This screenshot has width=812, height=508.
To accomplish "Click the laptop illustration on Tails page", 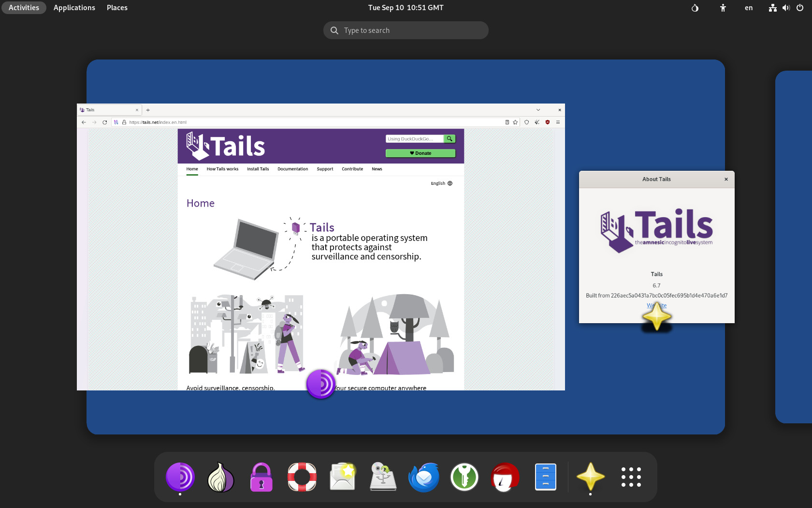I will 246,249.
